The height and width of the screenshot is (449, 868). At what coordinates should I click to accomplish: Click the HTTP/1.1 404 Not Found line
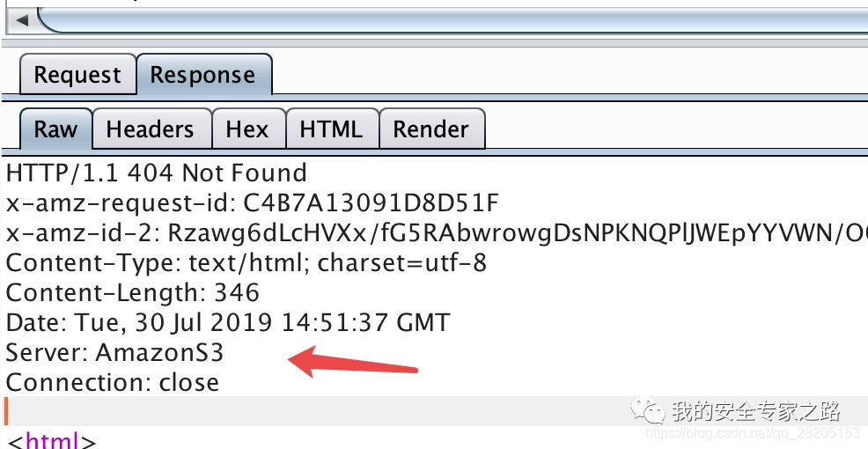pyautogui.click(x=156, y=173)
